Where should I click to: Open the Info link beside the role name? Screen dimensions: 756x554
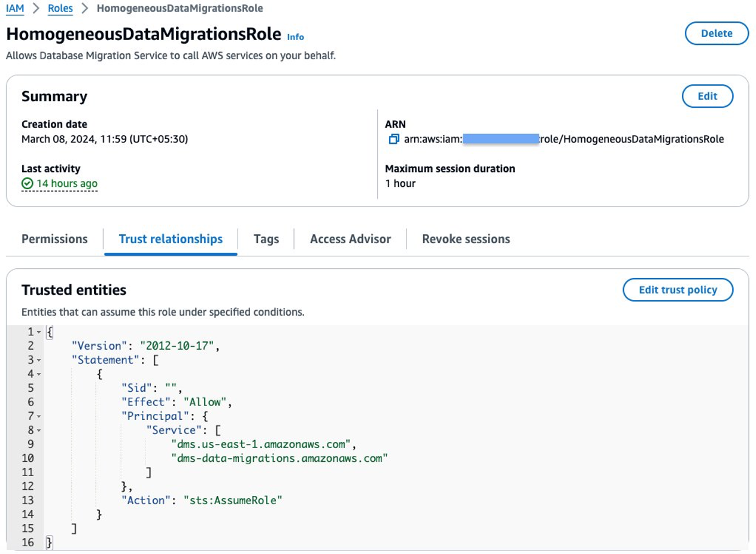coord(296,37)
